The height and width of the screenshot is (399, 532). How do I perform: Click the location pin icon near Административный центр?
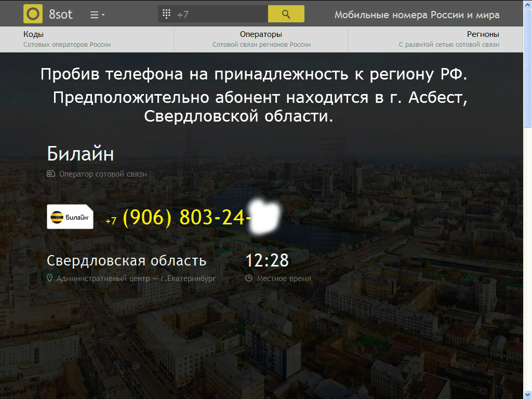[x=49, y=278]
